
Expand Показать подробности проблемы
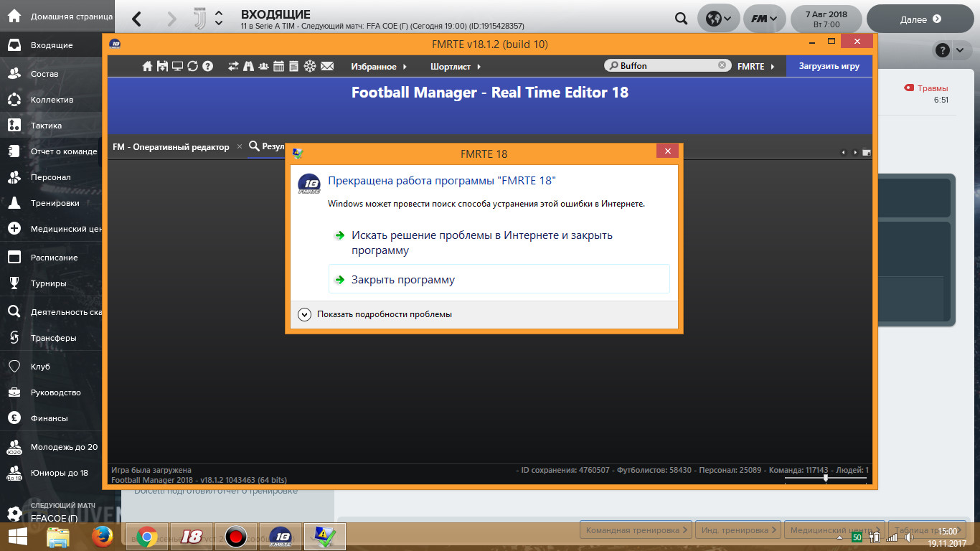click(x=377, y=314)
